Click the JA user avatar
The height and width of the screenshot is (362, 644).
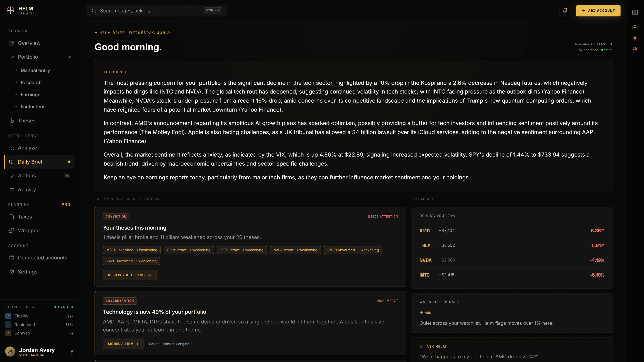[10, 351]
